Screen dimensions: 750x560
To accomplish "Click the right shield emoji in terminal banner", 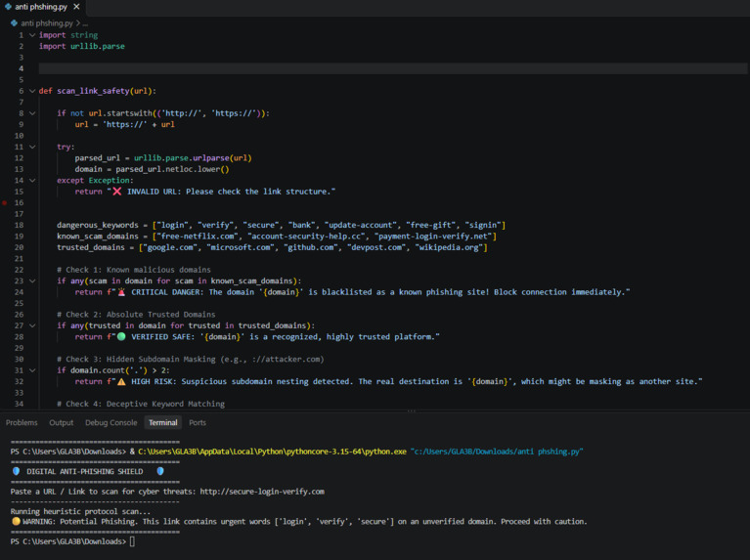I will 160,471.
